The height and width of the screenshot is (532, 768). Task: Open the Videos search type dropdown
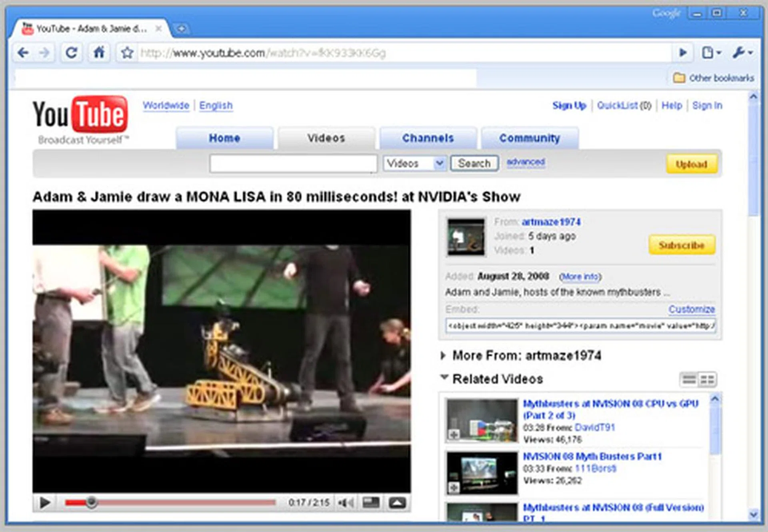414,163
